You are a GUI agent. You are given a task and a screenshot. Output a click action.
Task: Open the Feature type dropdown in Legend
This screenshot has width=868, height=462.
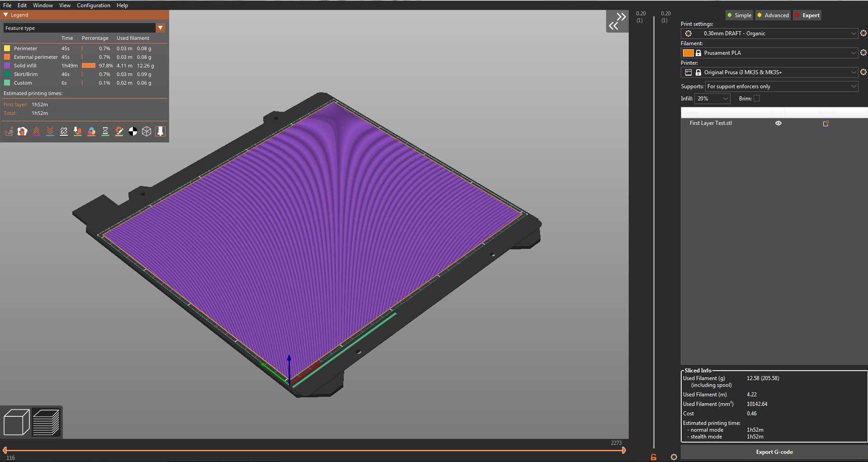click(x=161, y=28)
